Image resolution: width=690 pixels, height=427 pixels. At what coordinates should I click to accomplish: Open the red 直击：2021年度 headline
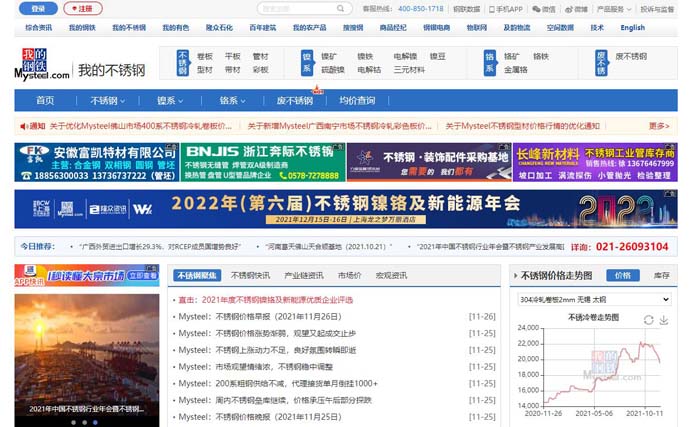point(265,300)
